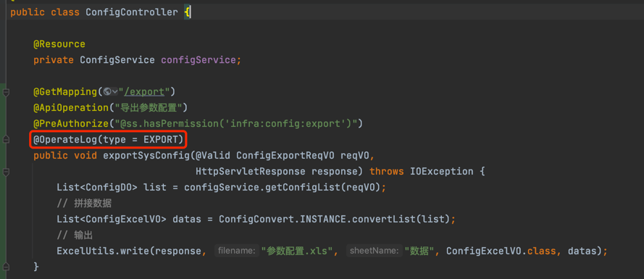
Task: Collapse the fold marker beside @GetMapping line
Action: (x=6, y=93)
